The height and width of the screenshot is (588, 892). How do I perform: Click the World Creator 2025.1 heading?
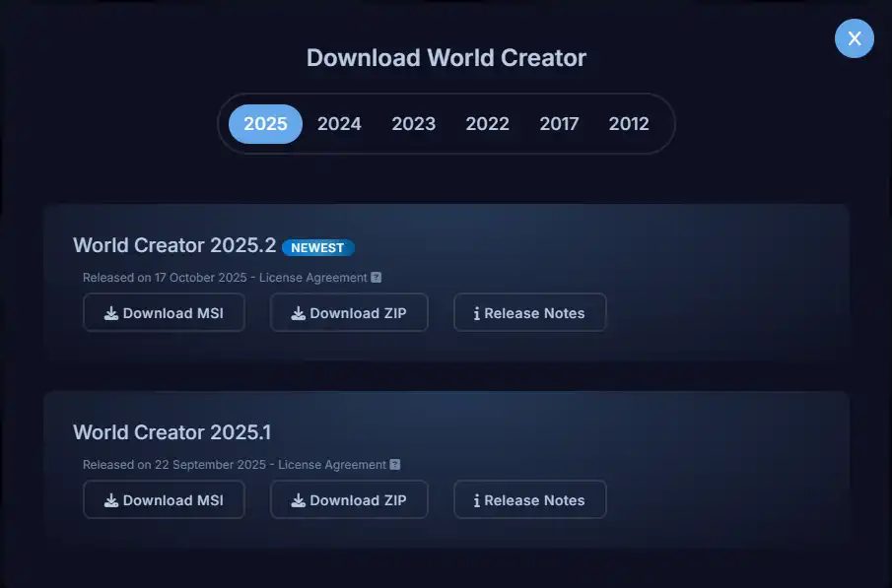[x=172, y=432]
